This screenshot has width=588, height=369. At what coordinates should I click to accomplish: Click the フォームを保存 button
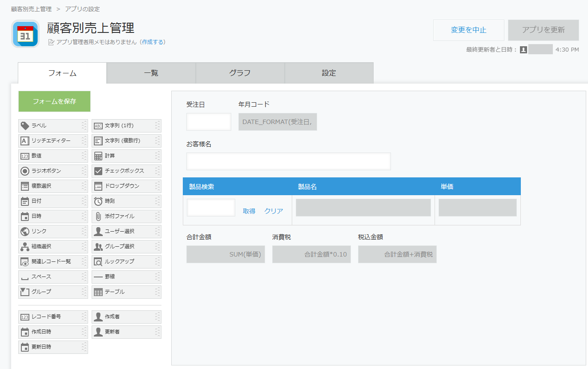click(54, 101)
